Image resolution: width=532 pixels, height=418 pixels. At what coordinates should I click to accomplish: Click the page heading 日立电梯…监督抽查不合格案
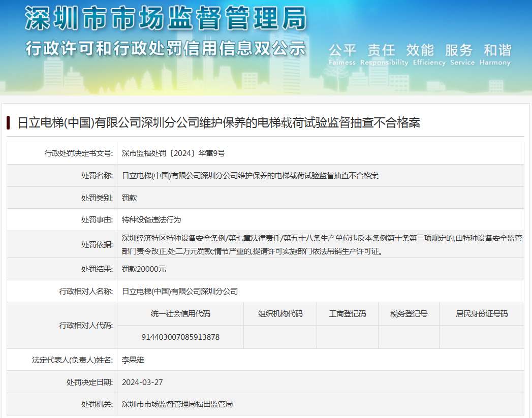click(219, 122)
